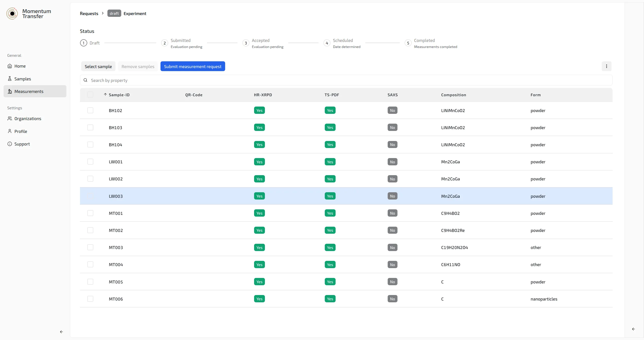Open the Measurements sidebar item
644x340 pixels.
tap(29, 91)
